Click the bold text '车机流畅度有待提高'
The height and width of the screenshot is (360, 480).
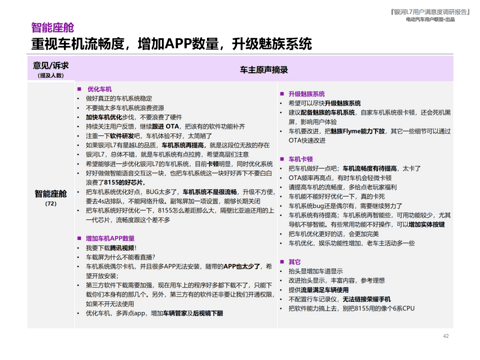[370, 169]
